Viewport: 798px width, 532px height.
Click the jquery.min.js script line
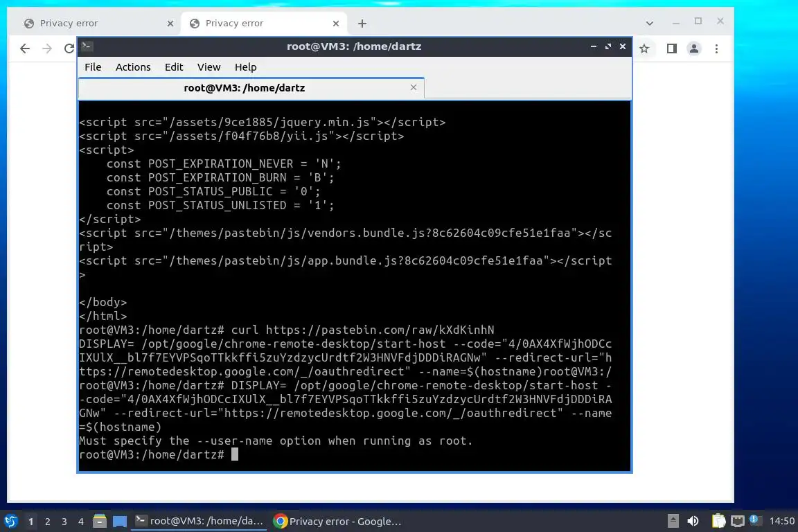tap(262, 122)
